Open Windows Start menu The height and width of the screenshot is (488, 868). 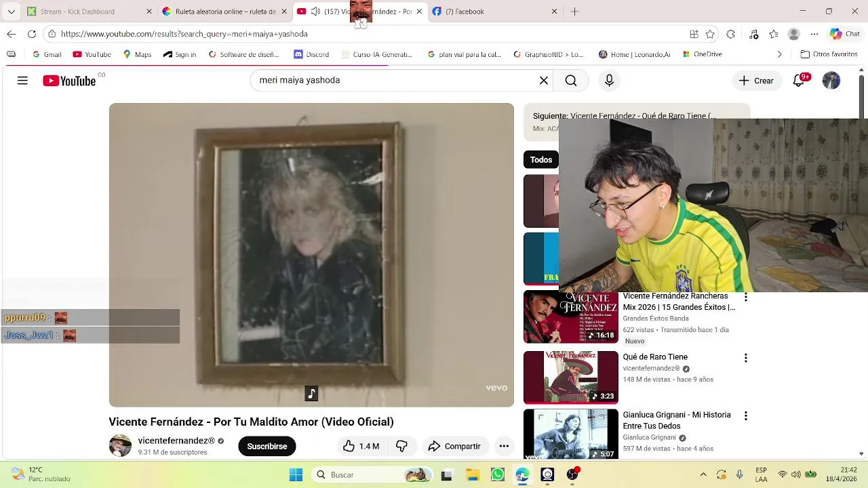tap(296, 475)
